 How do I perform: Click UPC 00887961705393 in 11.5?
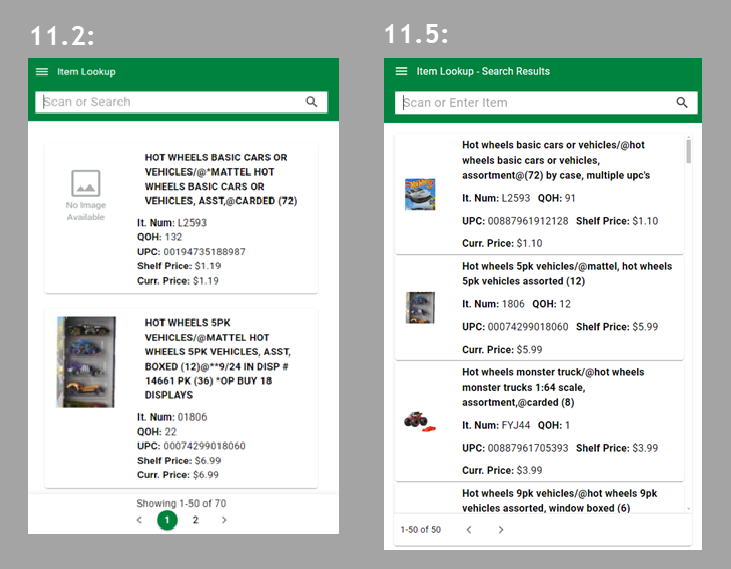click(x=515, y=448)
